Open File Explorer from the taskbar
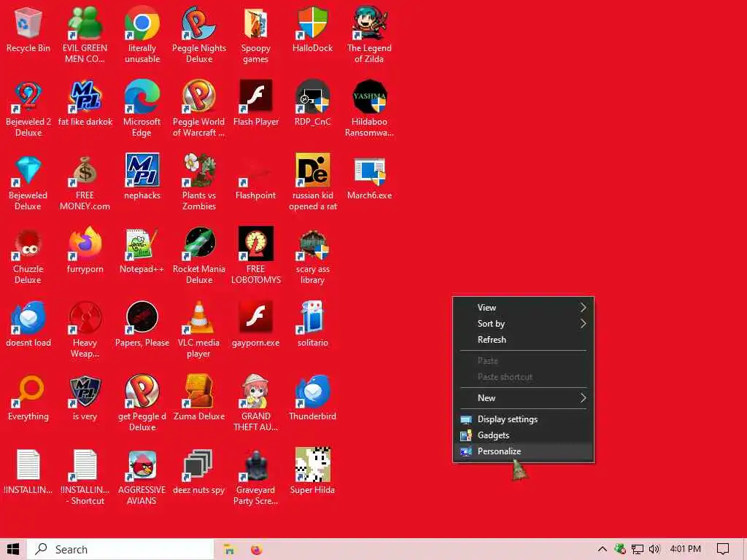 pos(229,549)
